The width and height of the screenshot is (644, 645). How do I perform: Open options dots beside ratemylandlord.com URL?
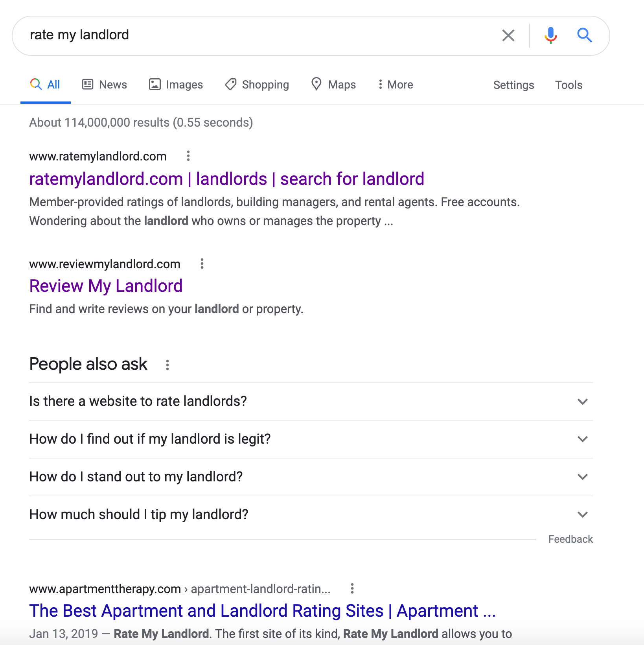[188, 156]
